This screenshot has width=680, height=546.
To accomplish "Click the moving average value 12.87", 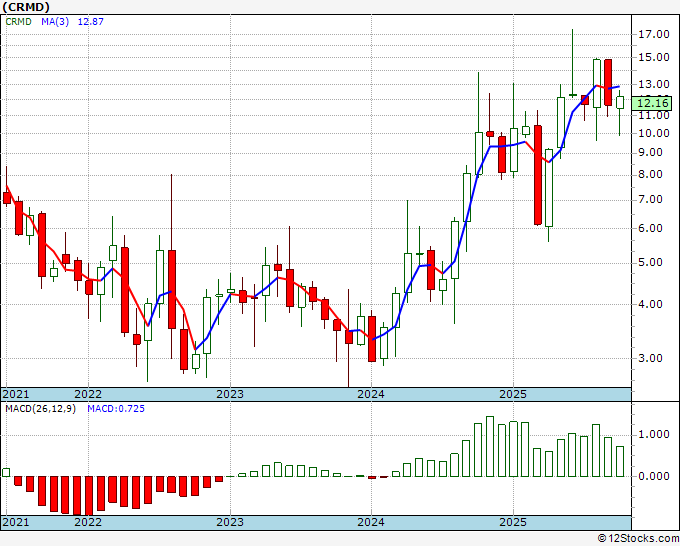I will click(91, 21).
